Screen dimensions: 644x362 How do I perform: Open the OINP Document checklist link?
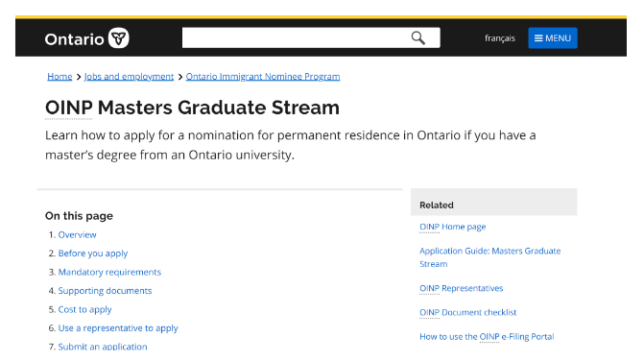coord(467,312)
